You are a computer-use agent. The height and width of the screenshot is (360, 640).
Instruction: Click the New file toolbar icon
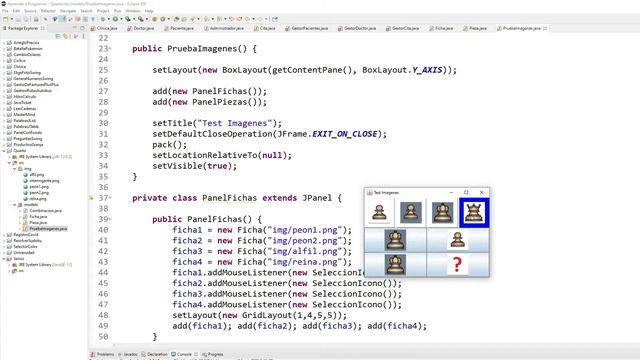(5, 19)
